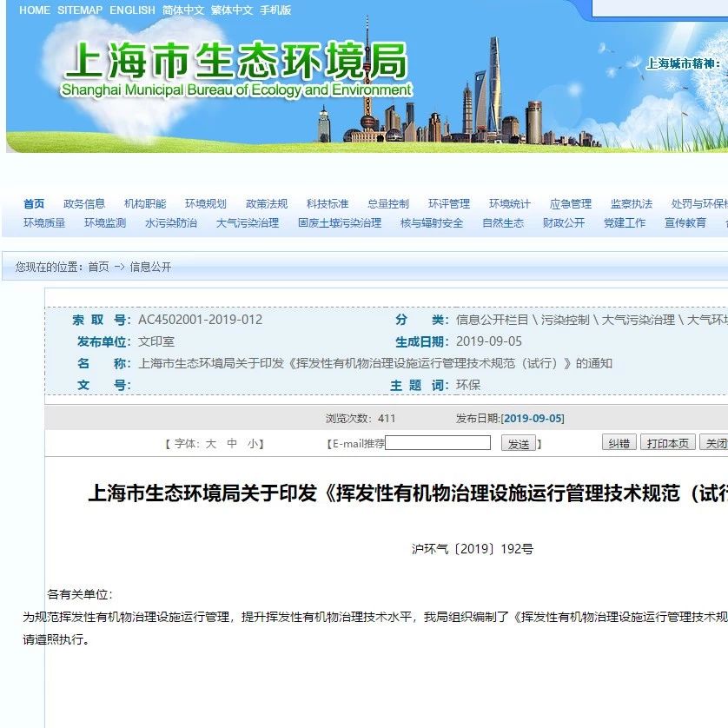This screenshot has width=728, height=728.
Task: Select the 上海城市精神 slogan text
Action: (683, 63)
